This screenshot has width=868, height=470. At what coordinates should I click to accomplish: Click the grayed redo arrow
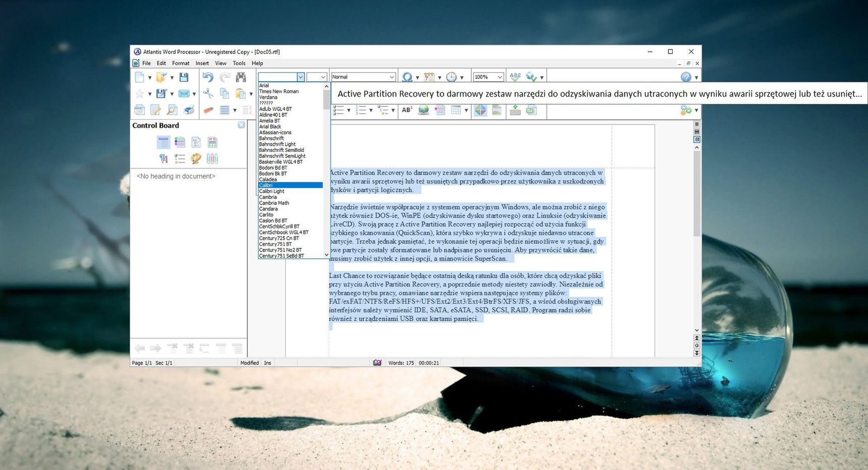click(225, 77)
